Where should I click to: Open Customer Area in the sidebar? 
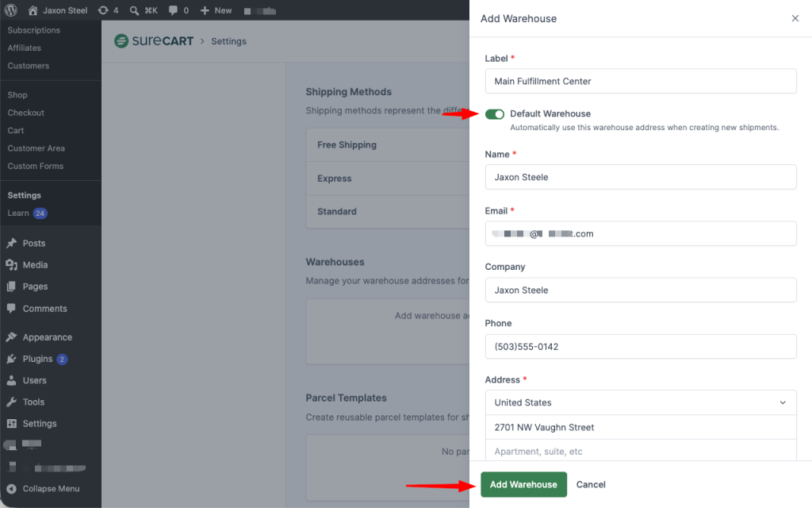(36, 148)
